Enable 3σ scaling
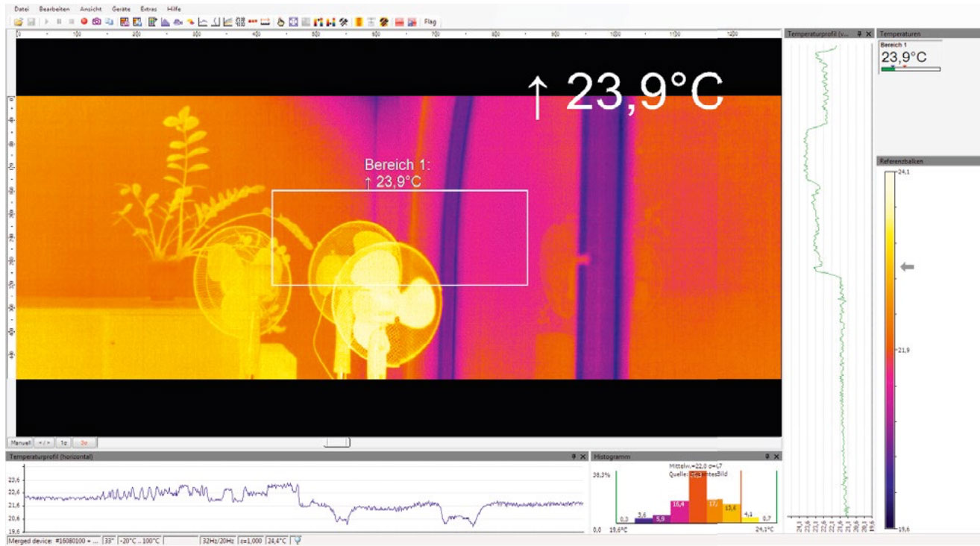 [84, 442]
